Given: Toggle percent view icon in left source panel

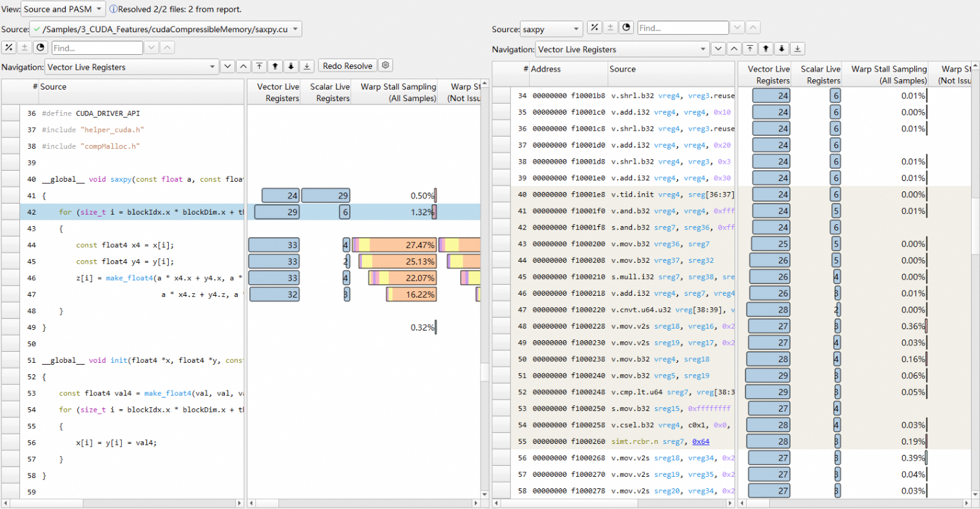Looking at the screenshot, I should (x=9, y=48).
